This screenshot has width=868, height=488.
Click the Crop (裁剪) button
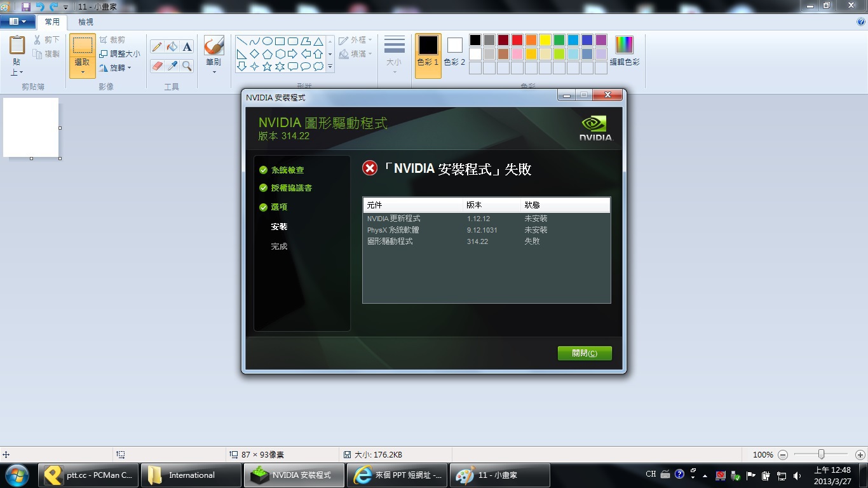[x=113, y=40]
